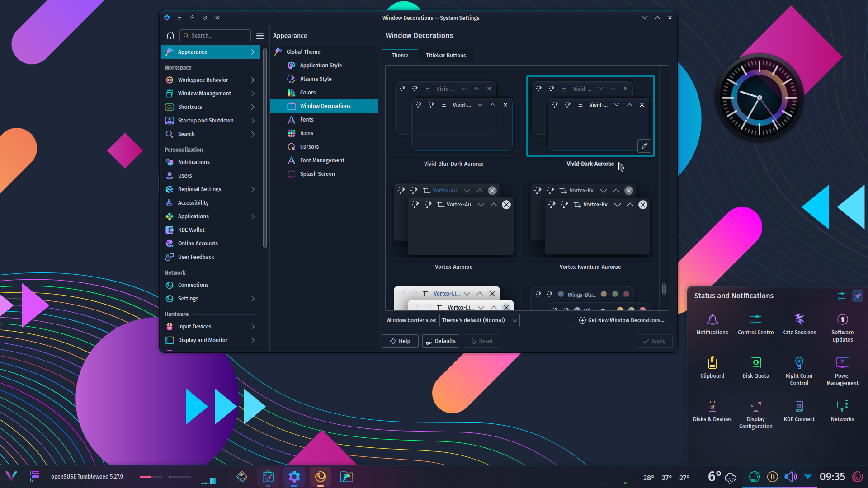Open KDE Connect in status panel
The width and height of the screenshot is (868, 488).
[799, 411]
